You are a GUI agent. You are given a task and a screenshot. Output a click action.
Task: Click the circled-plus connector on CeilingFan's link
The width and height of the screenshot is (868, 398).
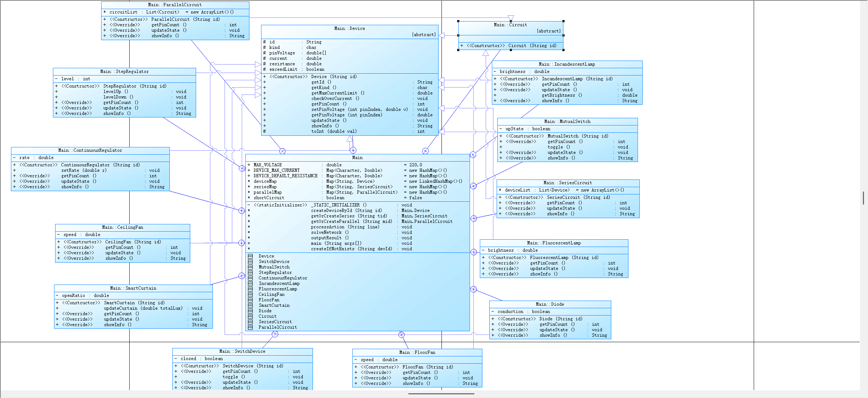pos(241,243)
